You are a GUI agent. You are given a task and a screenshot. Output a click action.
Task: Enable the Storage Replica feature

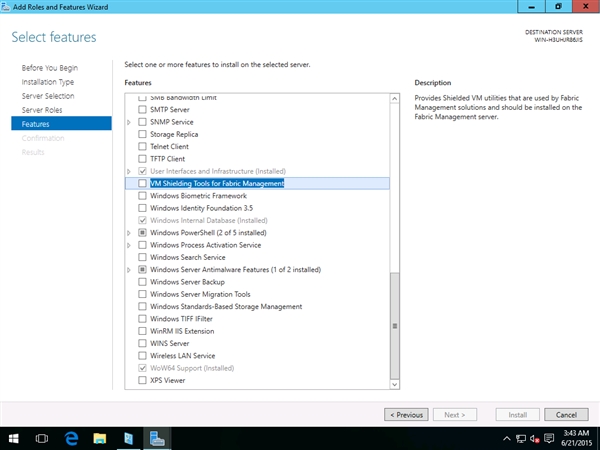point(142,134)
